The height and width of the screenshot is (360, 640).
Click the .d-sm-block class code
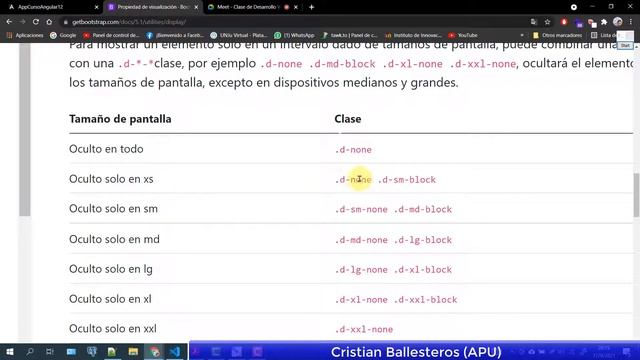coord(407,180)
